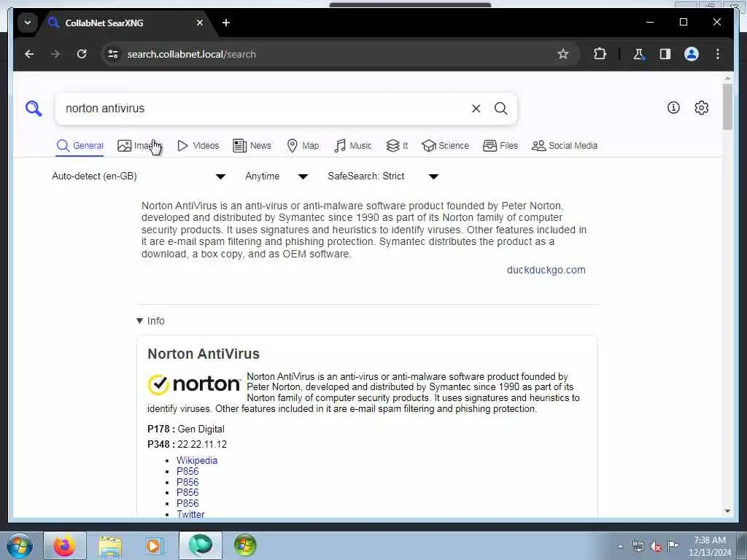Viewport: 747px width, 560px height.
Task: Click the muted volume tray icon
Action: 656,546
